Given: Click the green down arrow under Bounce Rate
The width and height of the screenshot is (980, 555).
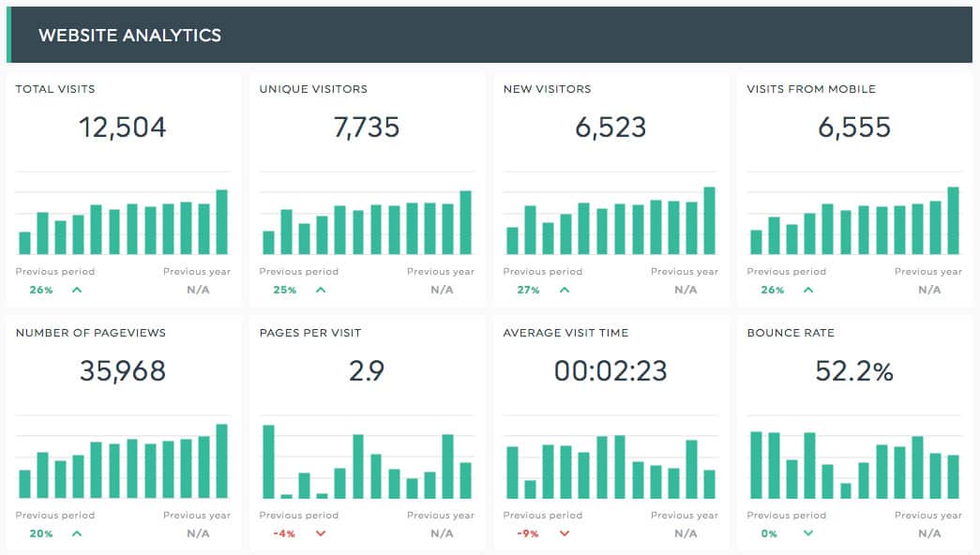Looking at the screenshot, I should pos(808,533).
